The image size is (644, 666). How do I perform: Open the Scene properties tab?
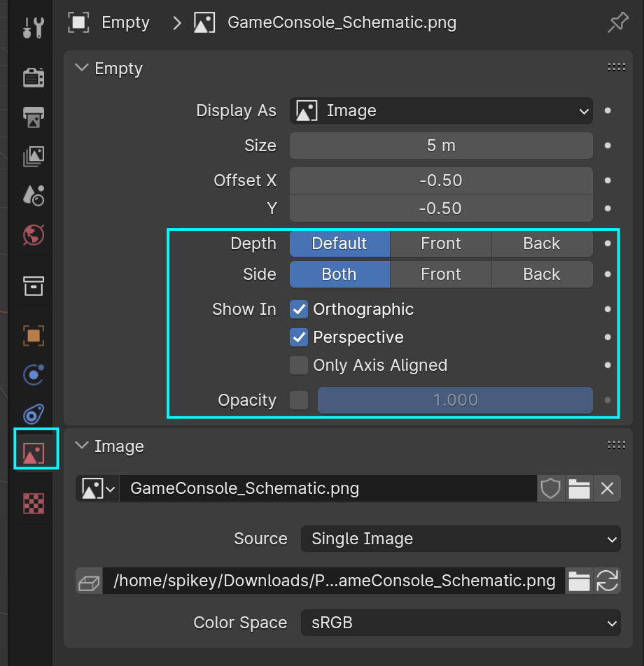click(33, 195)
